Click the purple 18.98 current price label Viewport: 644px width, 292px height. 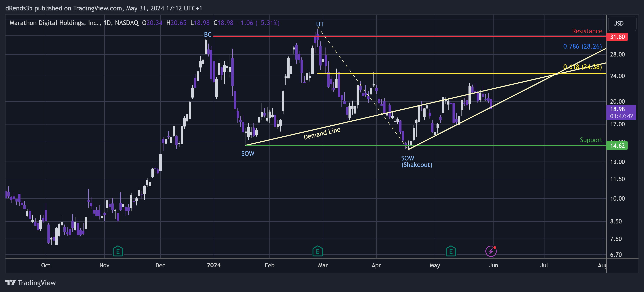click(621, 112)
